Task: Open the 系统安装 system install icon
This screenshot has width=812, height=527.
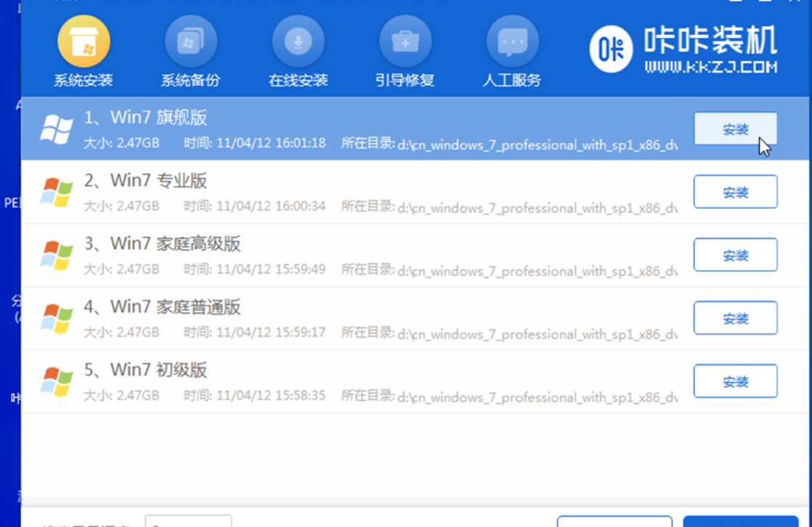Action: coord(84,41)
